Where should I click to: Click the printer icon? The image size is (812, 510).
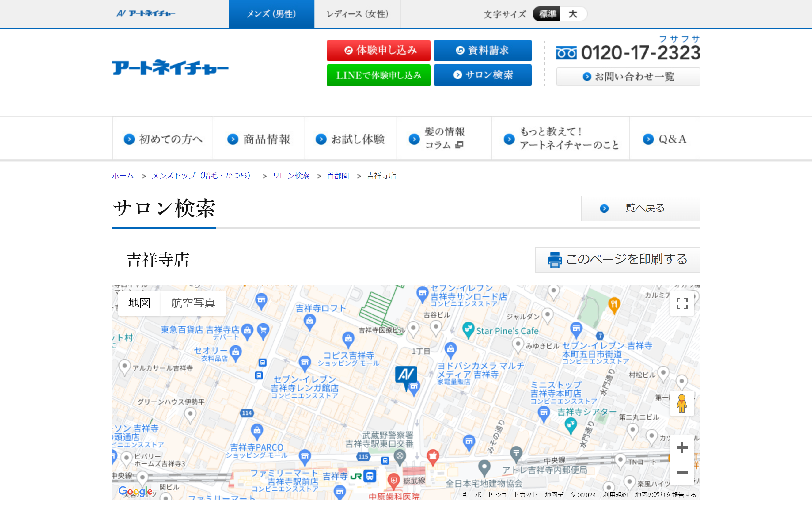tap(555, 260)
